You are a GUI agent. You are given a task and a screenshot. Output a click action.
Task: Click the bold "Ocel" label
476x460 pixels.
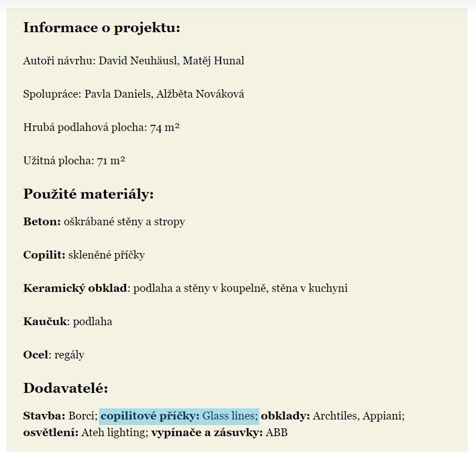point(36,355)
